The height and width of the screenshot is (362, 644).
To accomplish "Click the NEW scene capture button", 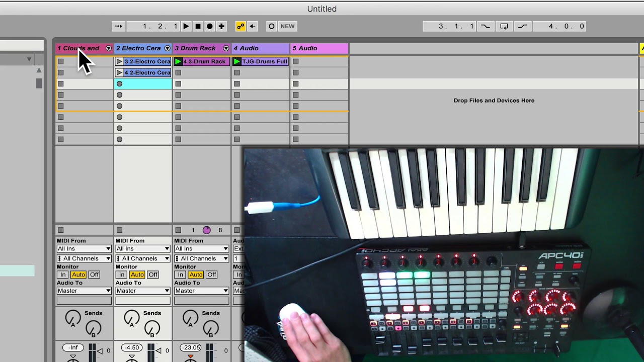I will (287, 26).
